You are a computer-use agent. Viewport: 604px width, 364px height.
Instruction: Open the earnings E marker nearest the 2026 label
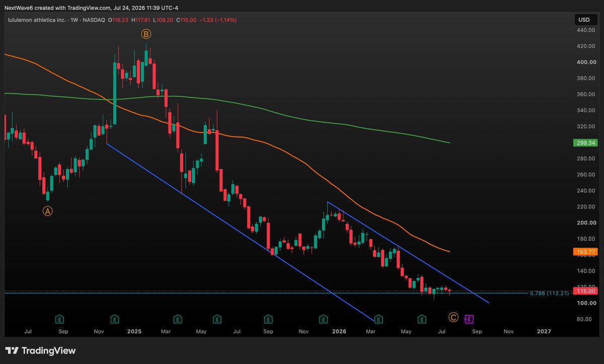pyautogui.click(x=323, y=319)
